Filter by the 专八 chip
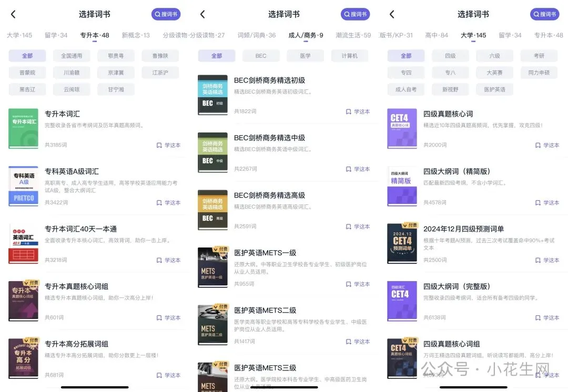568x392 pixels. click(450, 73)
